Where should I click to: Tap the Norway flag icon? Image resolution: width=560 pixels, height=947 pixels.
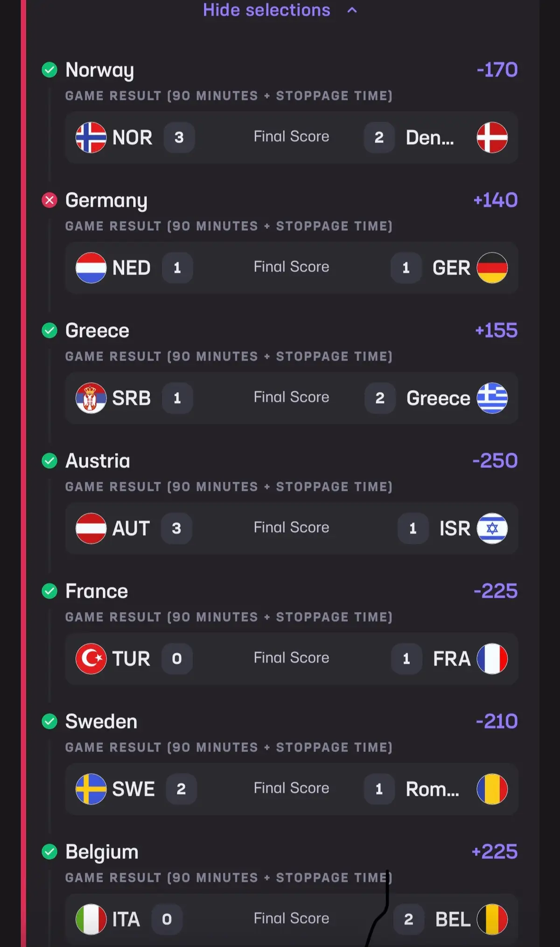[x=91, y=137]
